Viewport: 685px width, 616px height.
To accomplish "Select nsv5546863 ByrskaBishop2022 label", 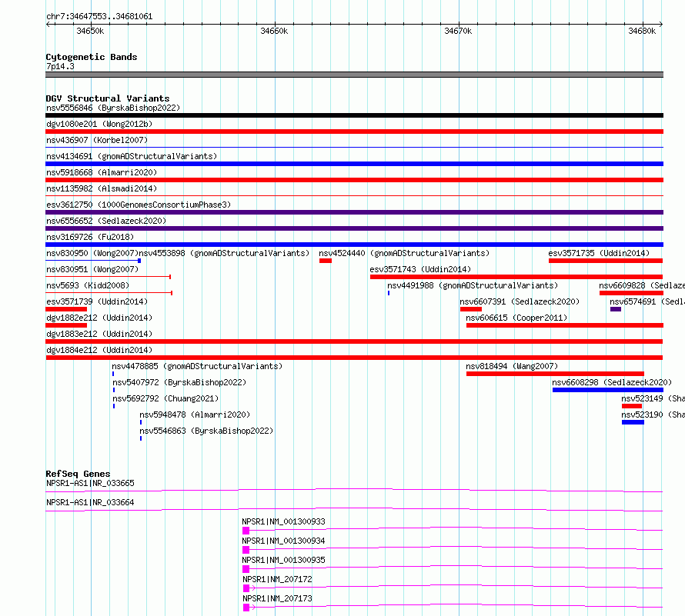I will 206,431.
